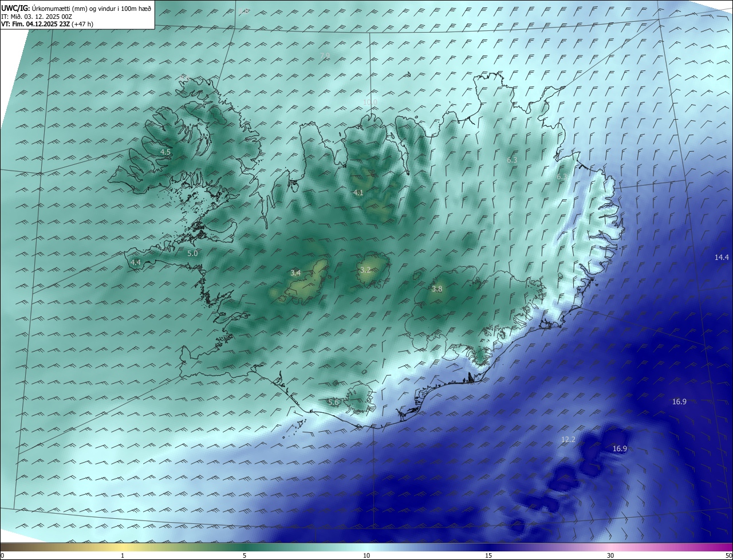The width and height of the screenshot is (733, 560).
Task: Click the 5.6 value near the south coast
Action: 333,403
